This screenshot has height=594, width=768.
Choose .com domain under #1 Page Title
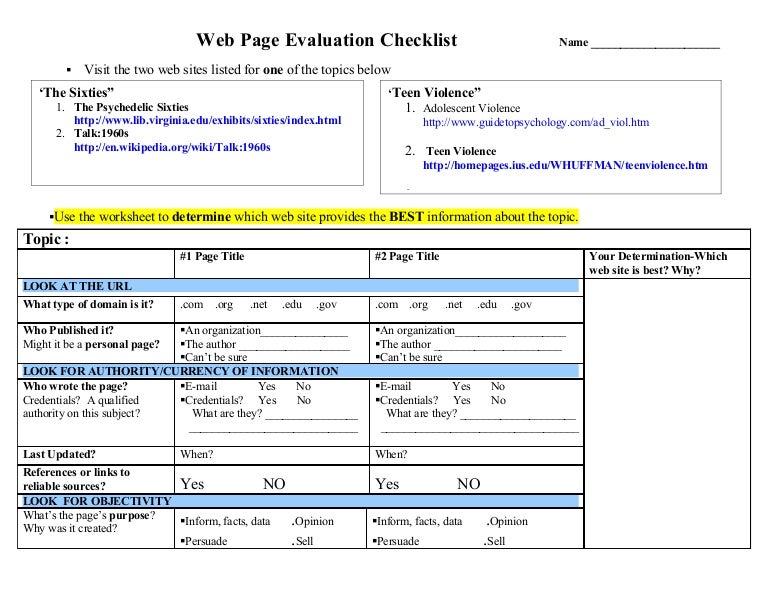192,305
